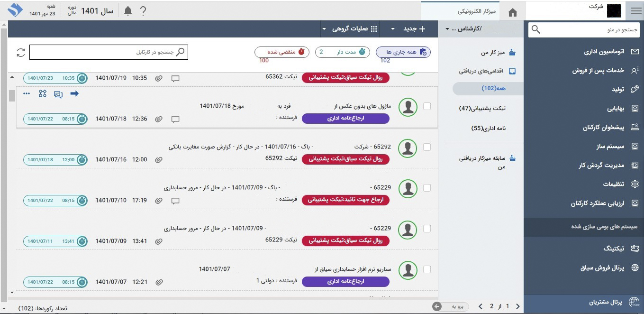Click the همه جاری ها filter button
This screenshot has height=314, width=644.
(x=403, y=52)
